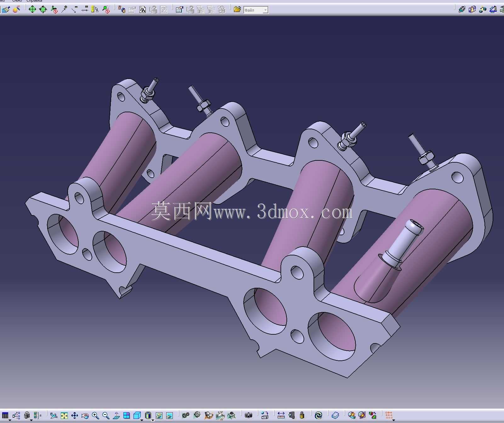
Task: Click the magnifier with yellow star icon
Action: pos(352,415)
